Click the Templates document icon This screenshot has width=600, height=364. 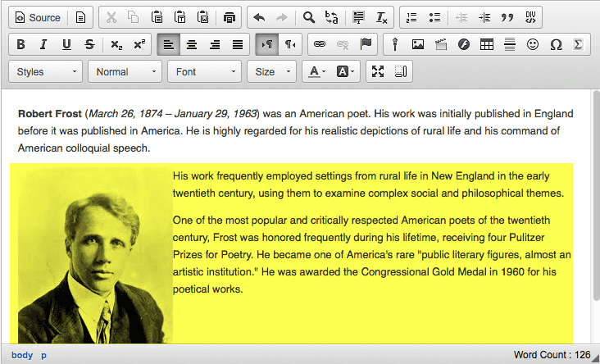(81, 17)
